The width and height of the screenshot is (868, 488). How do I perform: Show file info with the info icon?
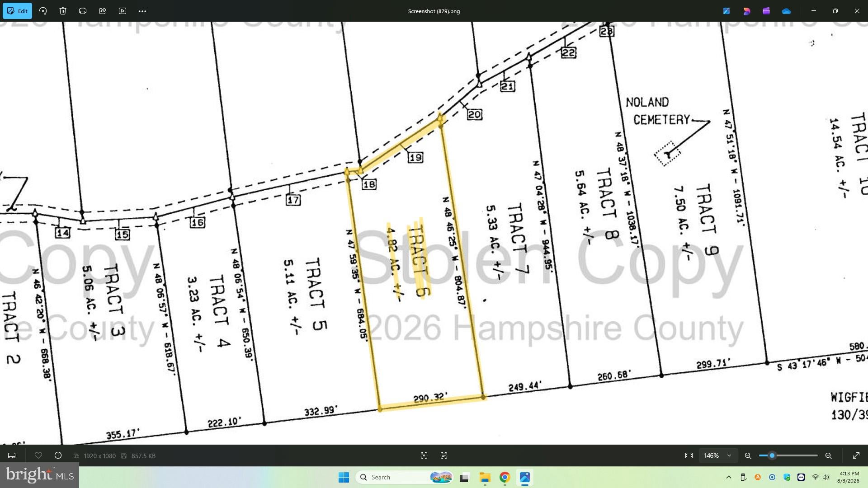58,455
